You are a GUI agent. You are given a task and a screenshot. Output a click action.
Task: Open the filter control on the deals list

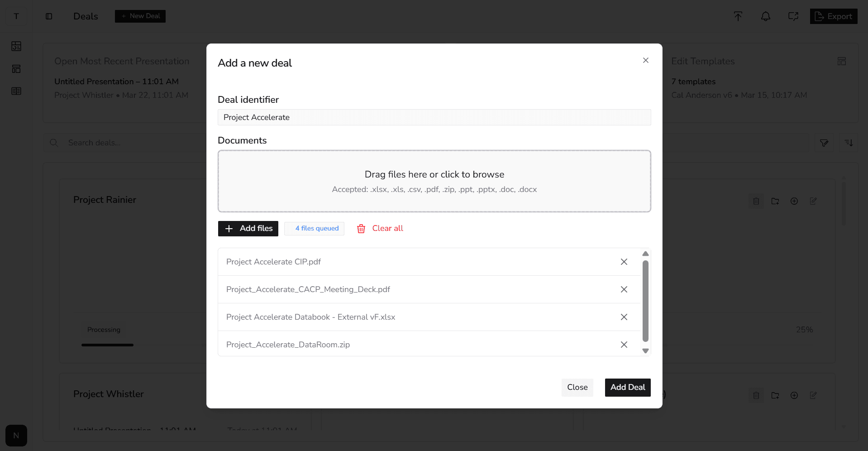[824, 143]
